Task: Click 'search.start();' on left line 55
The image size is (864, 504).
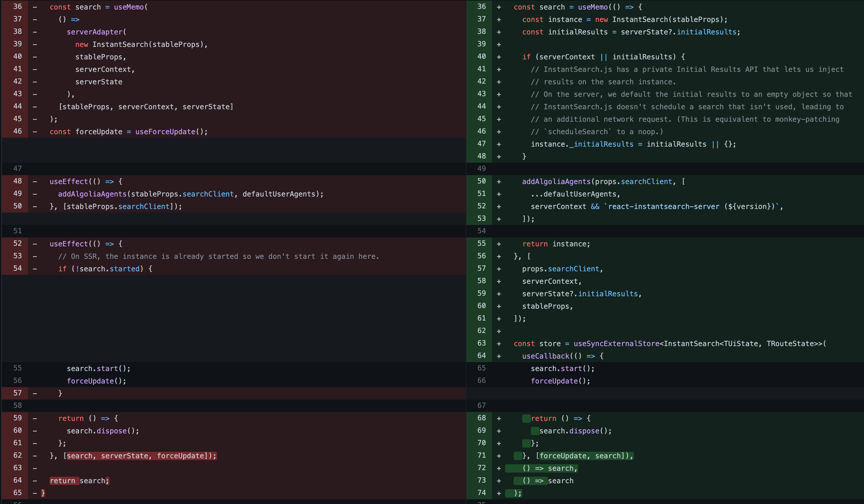Action: [x=98, y=369]
